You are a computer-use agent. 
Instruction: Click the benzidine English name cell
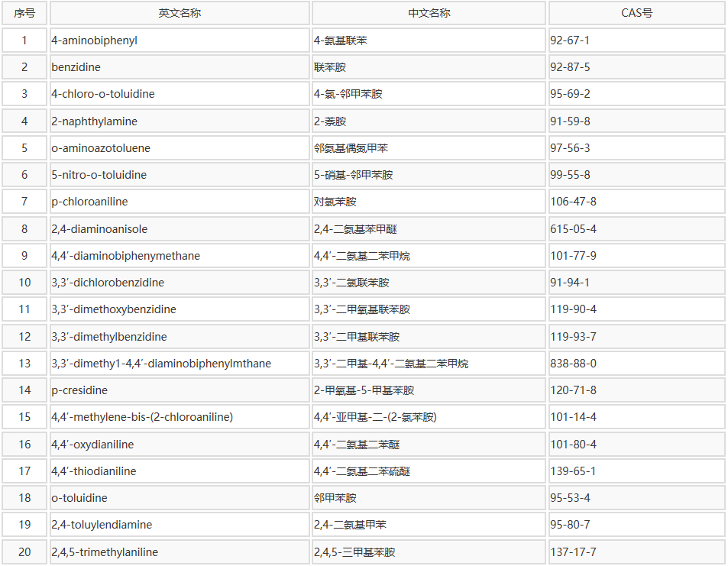pyautogui.click(x=76, y=67)
